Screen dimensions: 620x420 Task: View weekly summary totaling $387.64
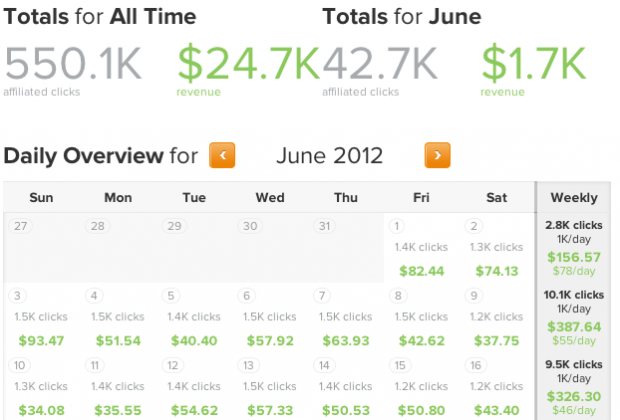[x=575, y=318]
